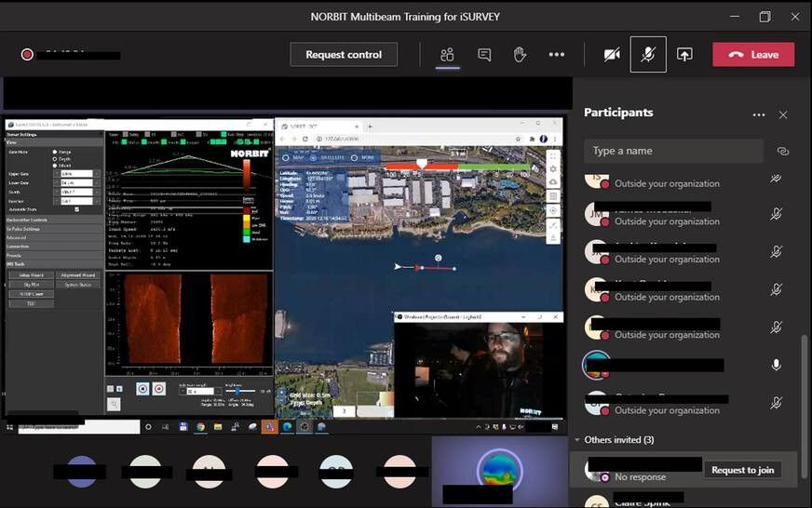The image size is (812, 508).
Task: Click the red-dot record button in NORBIT GUI
Action: click(x=159, y=389)
